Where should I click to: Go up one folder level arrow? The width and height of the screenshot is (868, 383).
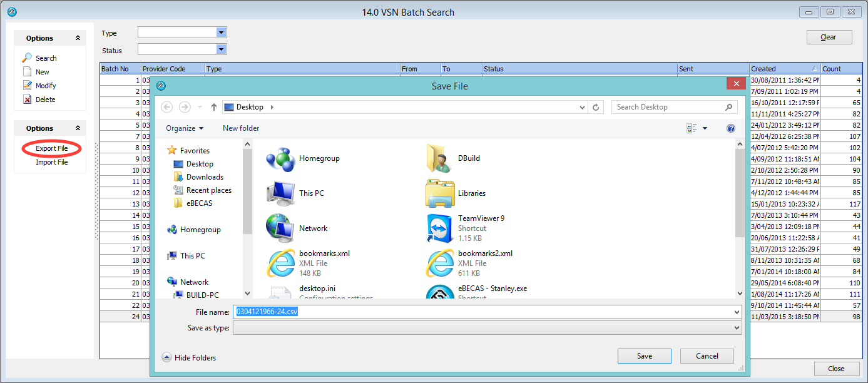coord(214,107)
